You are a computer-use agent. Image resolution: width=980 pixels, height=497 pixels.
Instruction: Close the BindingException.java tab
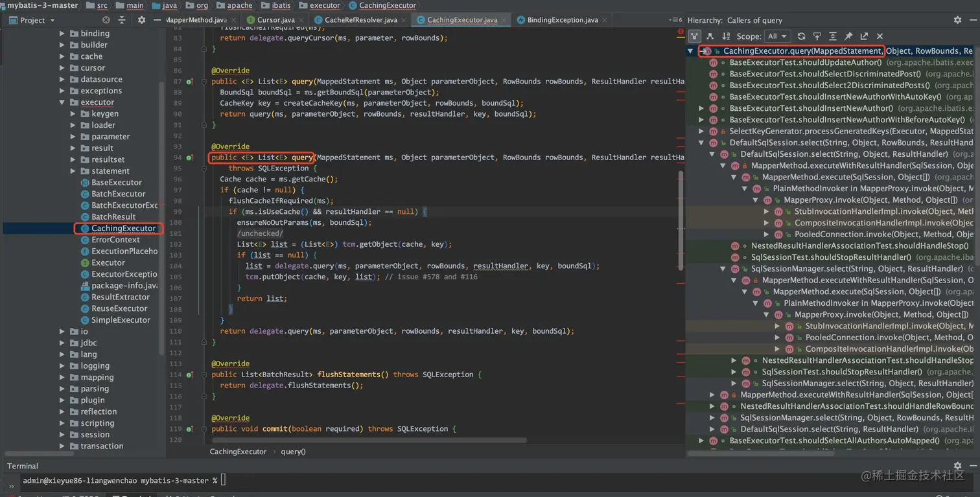(603, 20)
